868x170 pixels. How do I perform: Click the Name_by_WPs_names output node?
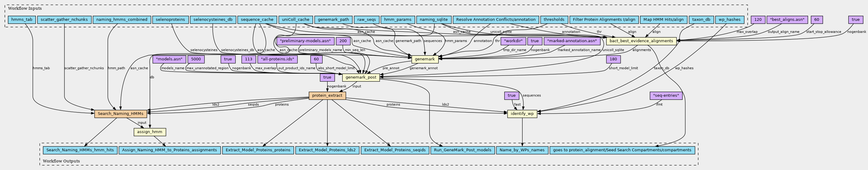pyautogui.click(x=522, y=150)
